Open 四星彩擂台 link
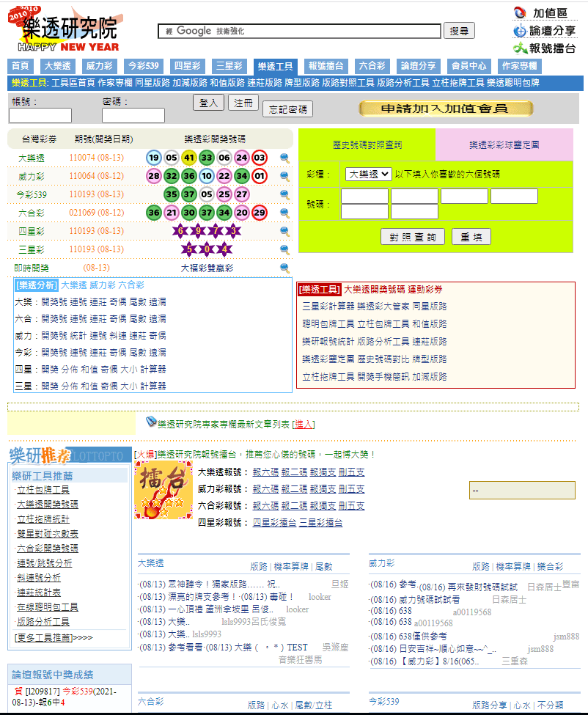The height and width of the screenshot is (715, 588). 274,523
